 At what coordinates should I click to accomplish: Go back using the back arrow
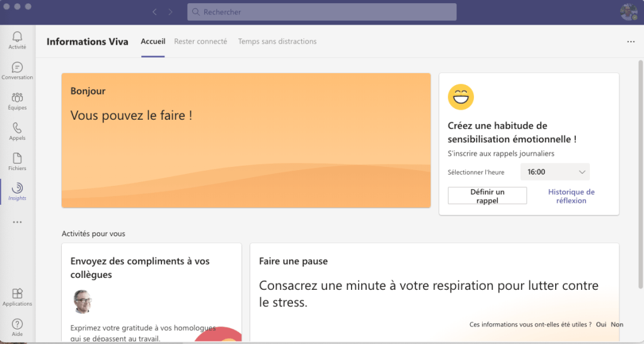pos(155,12)
